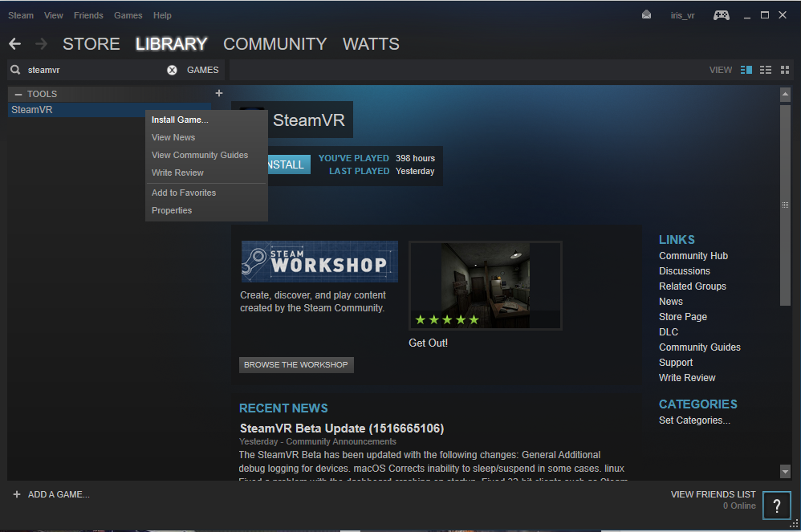Open the iris_vr account dropdown
Image resolution: width=801 pixels, height=532 pixels.
point(682,15)
